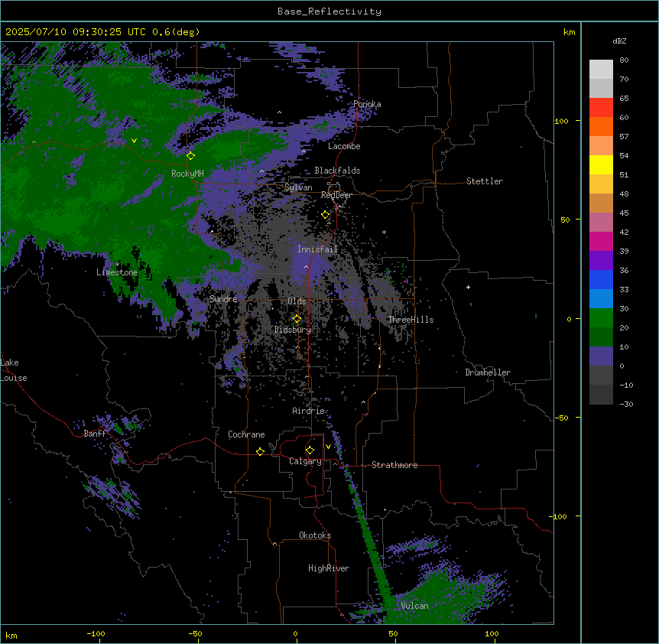Click the Ponoka city label
659x644 pixels.
click(367, 104)
